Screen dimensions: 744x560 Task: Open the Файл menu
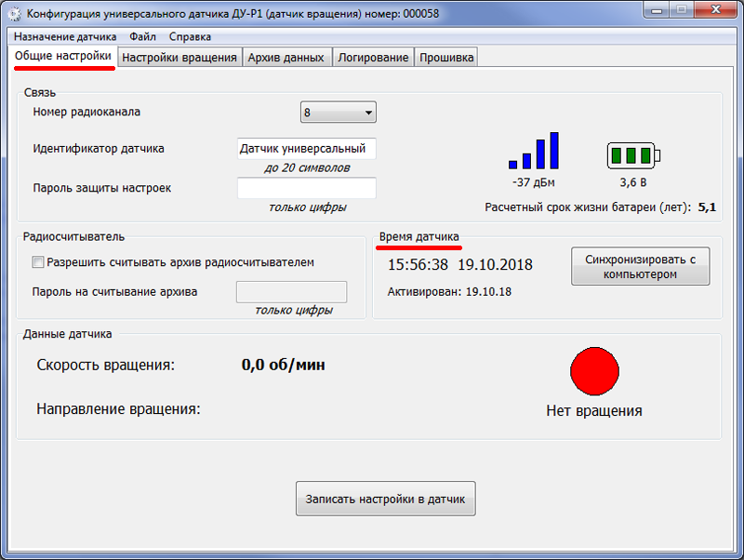point(142,36)
